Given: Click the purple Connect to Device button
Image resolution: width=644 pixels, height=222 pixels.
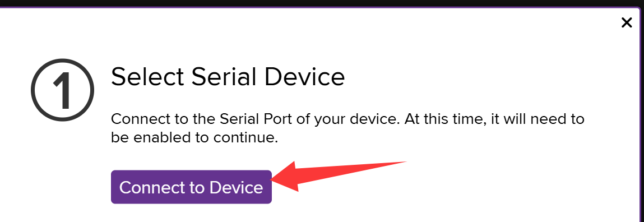Looking at the screenshot, I should coord(191,187).
